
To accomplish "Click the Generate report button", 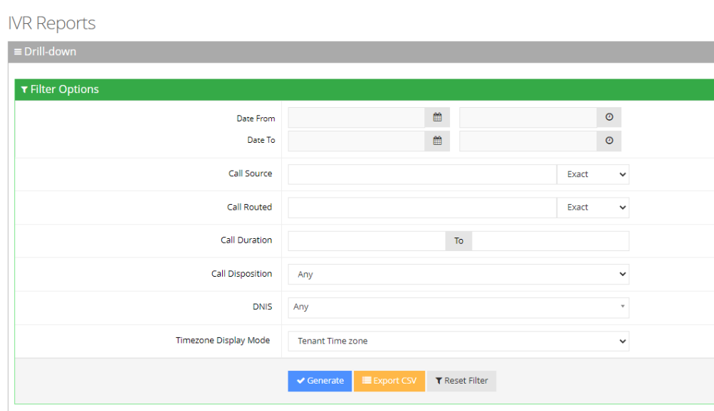I will tap(320, 381).
